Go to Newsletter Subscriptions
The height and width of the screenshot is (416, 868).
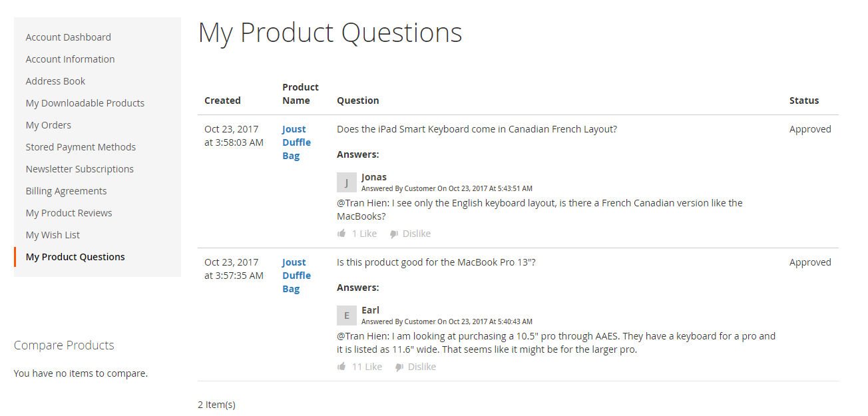click(80, 169)
